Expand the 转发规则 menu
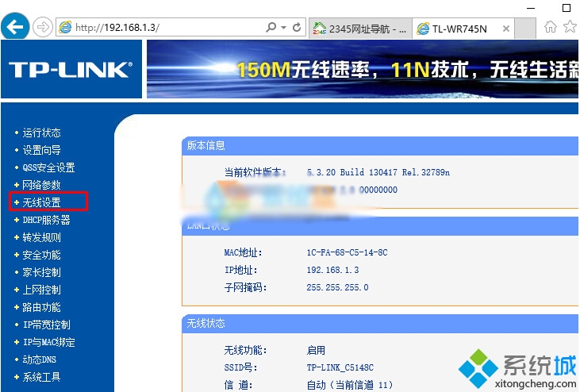 coord(41,237)
